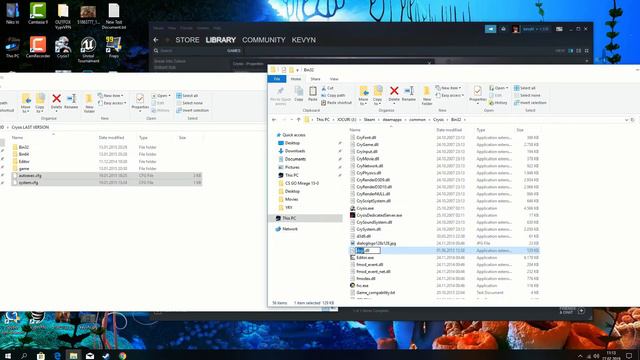This screenshot has height=360, width=640.
Task: Click Select all in Bin32 window ribbon
Action: tap(524, 88)
